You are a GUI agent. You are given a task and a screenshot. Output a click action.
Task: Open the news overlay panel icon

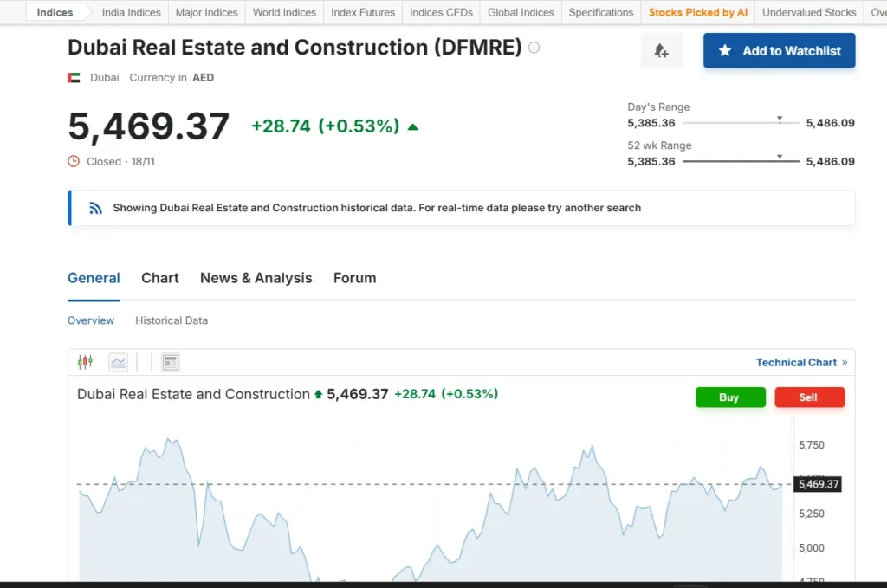170,361
